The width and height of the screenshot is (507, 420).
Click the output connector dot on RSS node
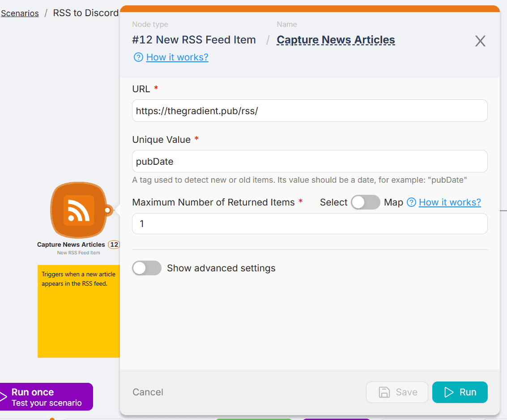pos(107,210)
